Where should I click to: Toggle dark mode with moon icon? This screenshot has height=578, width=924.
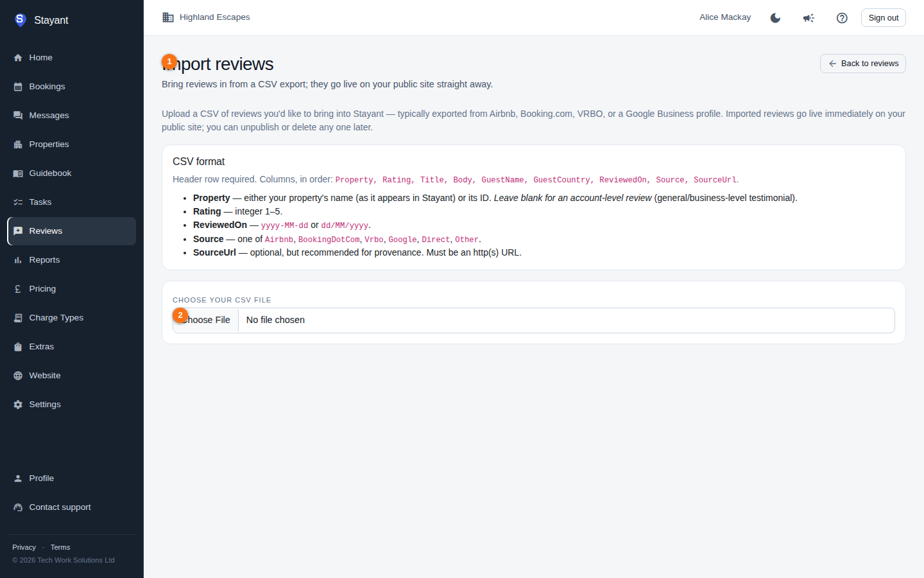point(775,18)
